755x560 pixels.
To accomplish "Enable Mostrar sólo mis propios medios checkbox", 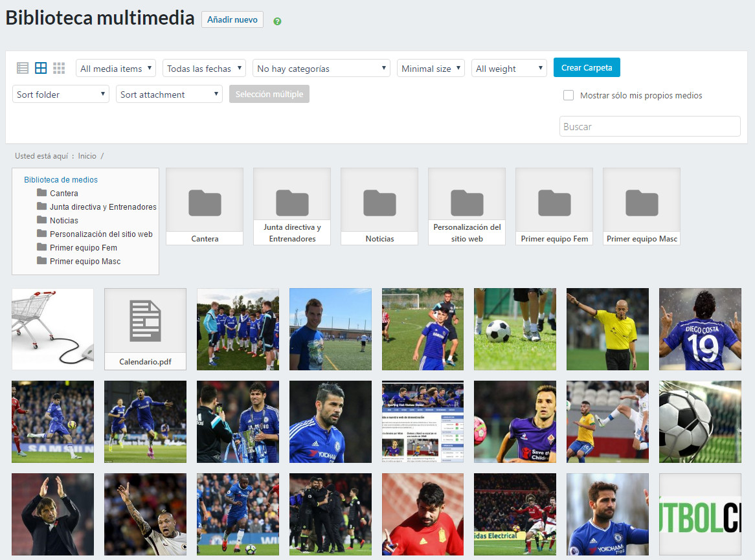I will point(569,95).
